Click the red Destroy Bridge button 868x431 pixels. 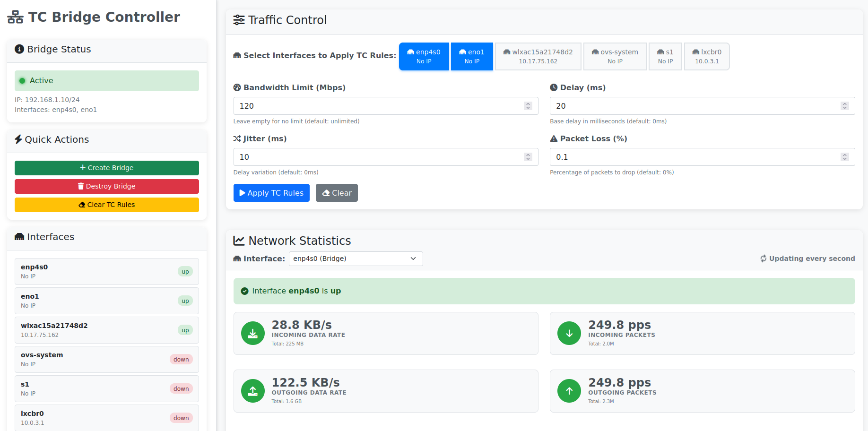(x=106, y=186)
